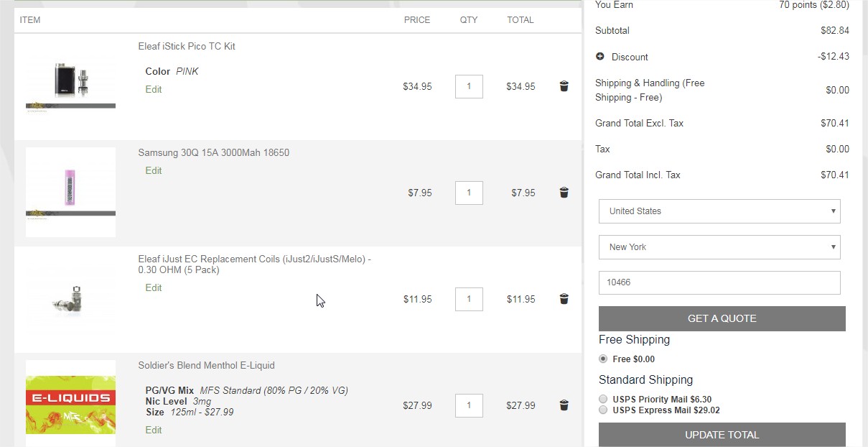The height and width of the screenshot is (447, 868).
Task: Remove Soldier's Blend Menthol E-Liquid item
Action: click(x=564, y=405)
